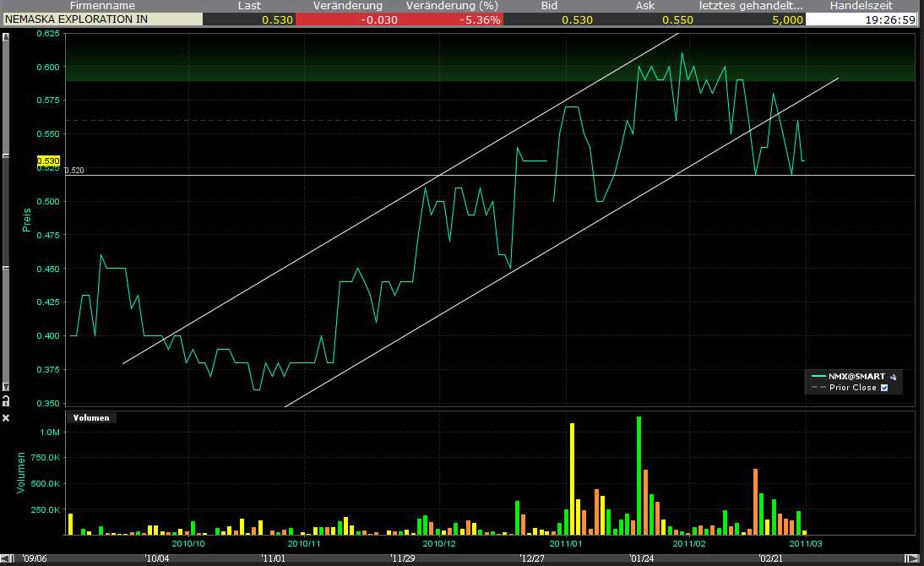Click the down arrow on vertical price slider

coord(6,386)
